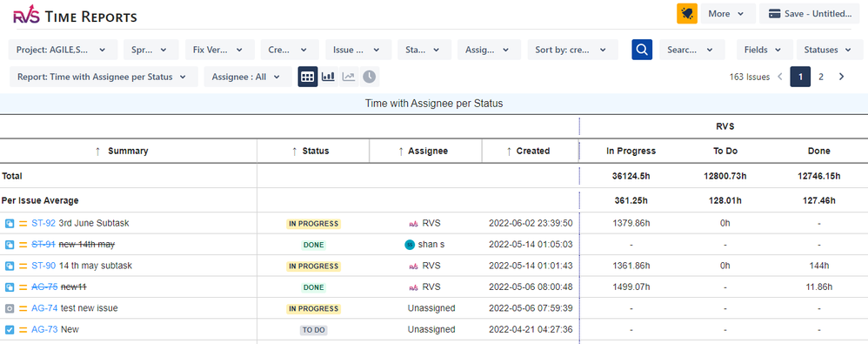
Task: Open the Search options dropdown
Action: [692, 50]
